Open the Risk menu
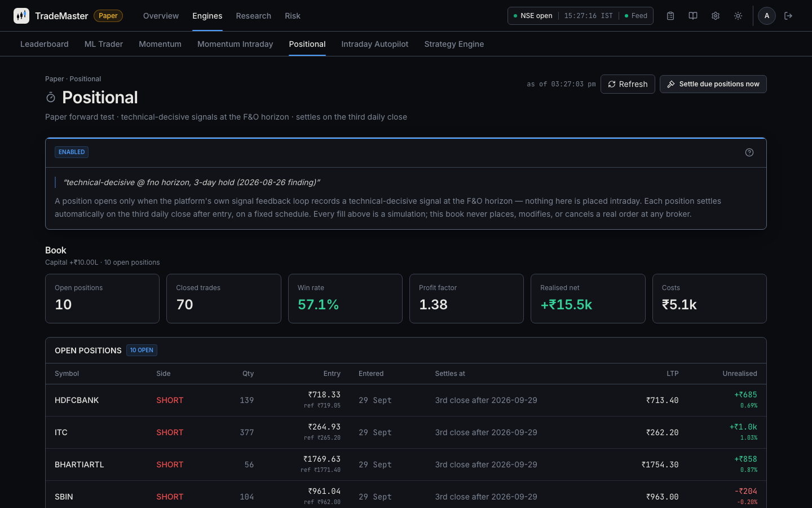The image size is (812, 508). (x=293, y=16)
